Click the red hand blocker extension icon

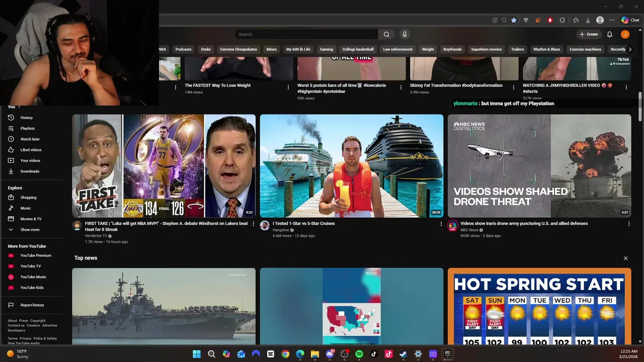550,20
